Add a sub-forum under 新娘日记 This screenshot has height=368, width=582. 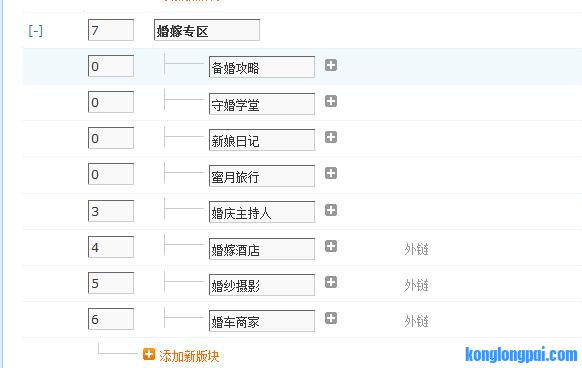coord(331,137)
